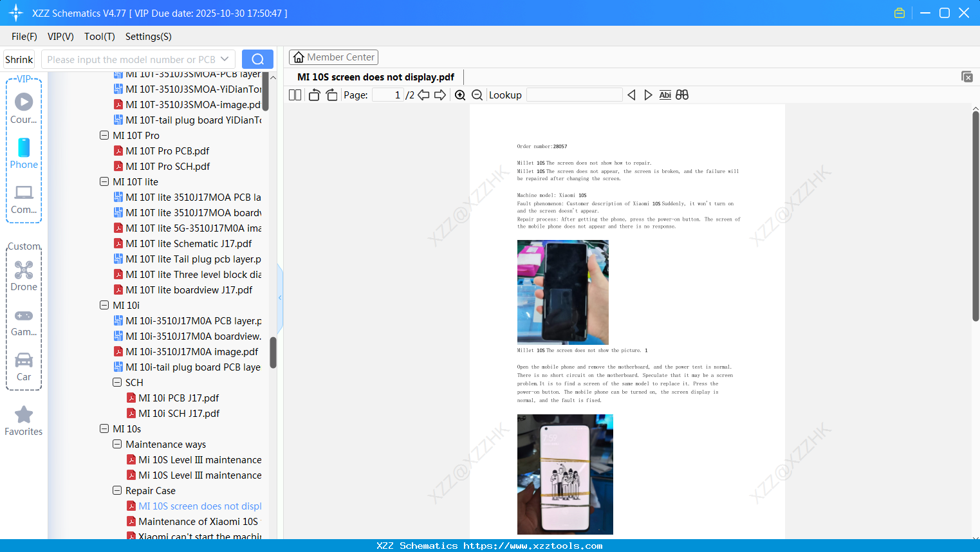Rotate the PDF page clockwise

pyautogui.click(x=332, y=95)
